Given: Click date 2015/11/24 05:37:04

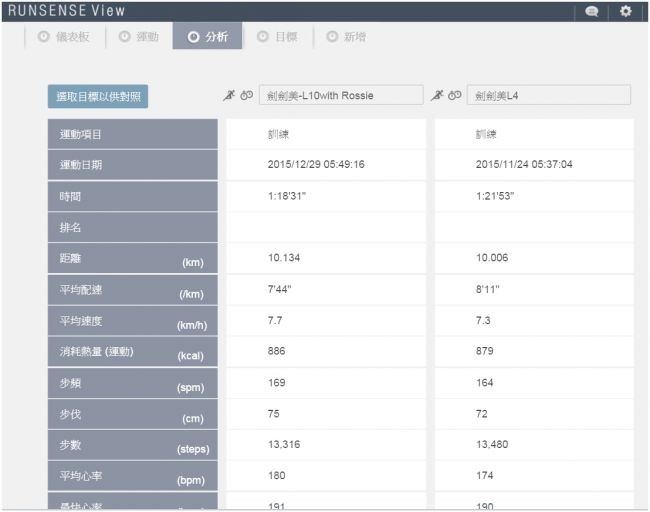Looking at the screenshot, I should 524,165.
